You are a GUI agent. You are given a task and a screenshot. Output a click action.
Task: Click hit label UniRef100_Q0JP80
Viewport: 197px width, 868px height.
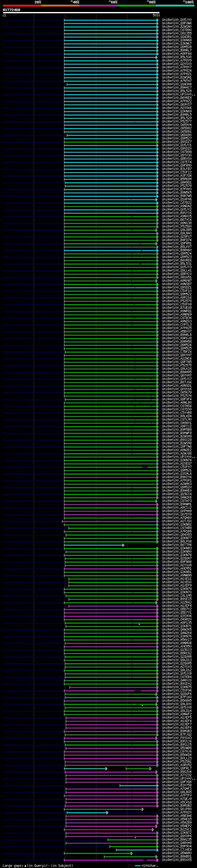(x=176, y=809)
